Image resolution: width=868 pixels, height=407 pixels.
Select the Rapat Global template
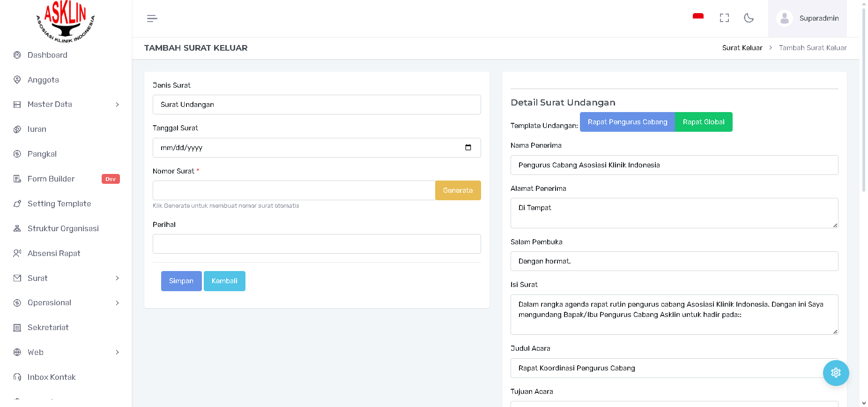703,122
